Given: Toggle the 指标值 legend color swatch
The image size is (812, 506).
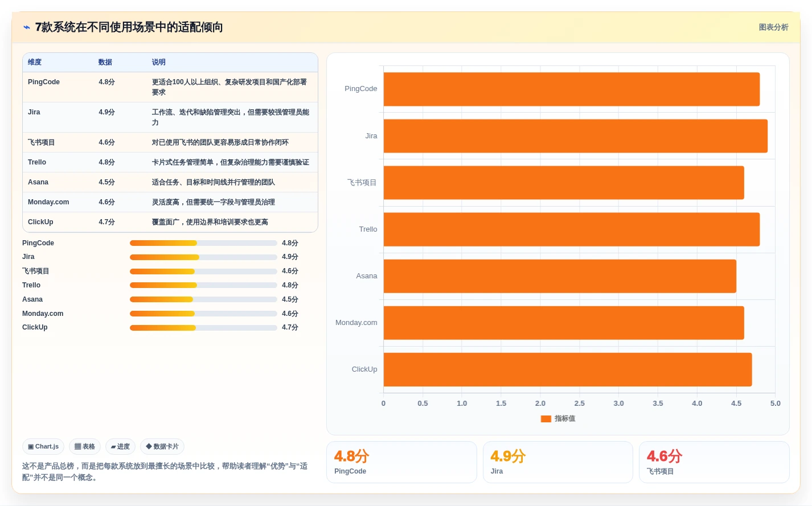Looking at the screenshot, I should tap(546, 419).
